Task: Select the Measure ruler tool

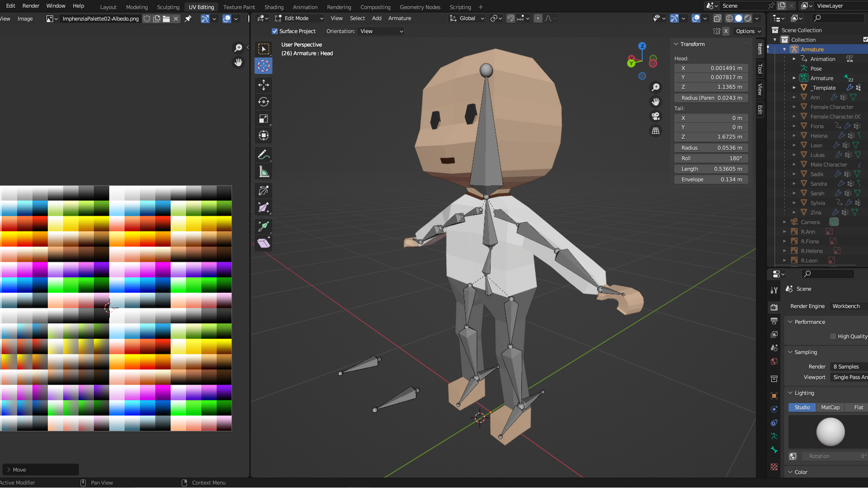Action: pyautogui.click(x=263, y=172)
